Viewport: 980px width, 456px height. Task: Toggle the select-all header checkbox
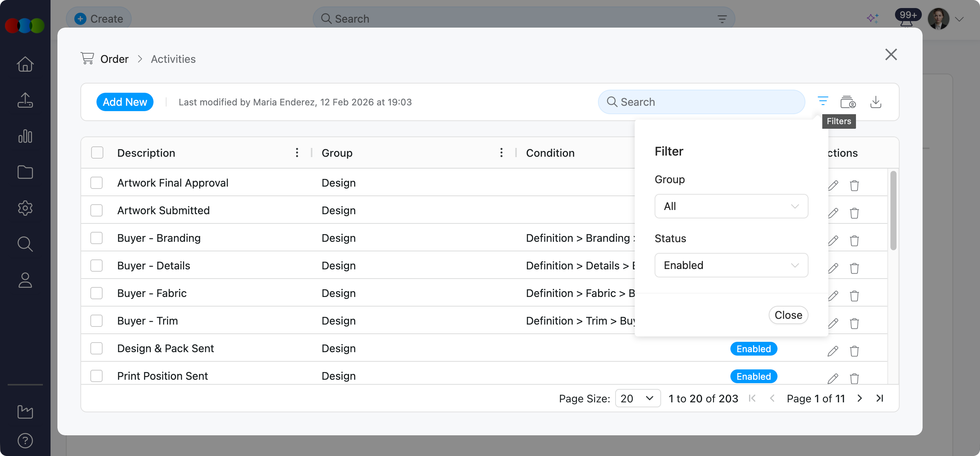pyautogui.click(x=97, y=153)
